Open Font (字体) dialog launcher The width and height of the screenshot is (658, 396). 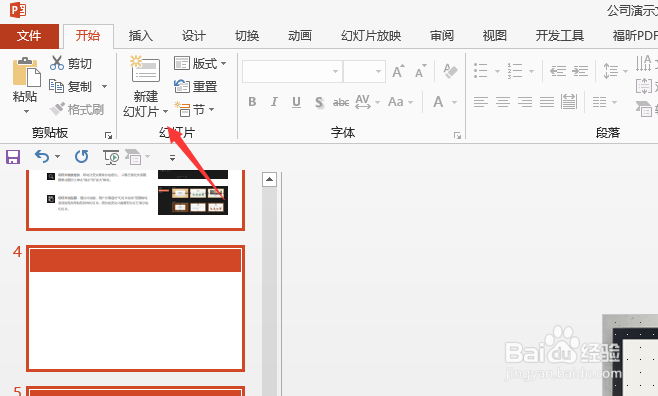coord(457,135)
